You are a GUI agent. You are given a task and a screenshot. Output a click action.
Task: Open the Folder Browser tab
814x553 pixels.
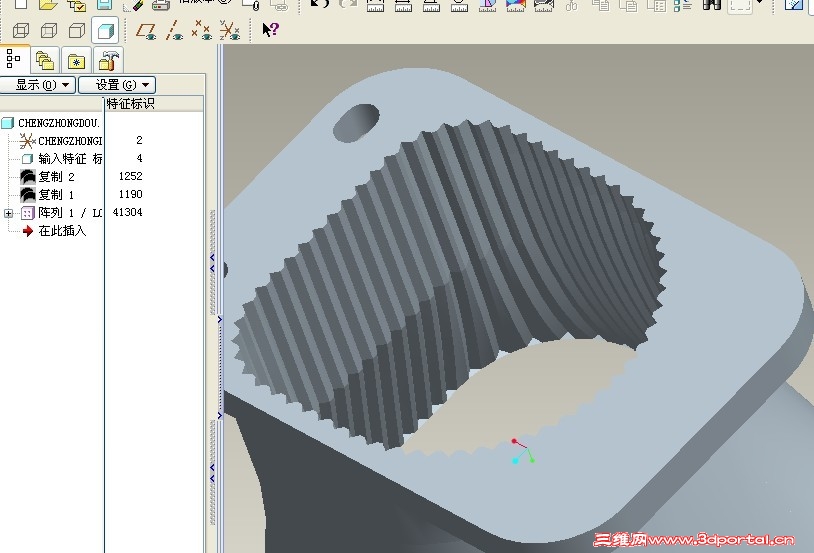click(x=45, y=61)
